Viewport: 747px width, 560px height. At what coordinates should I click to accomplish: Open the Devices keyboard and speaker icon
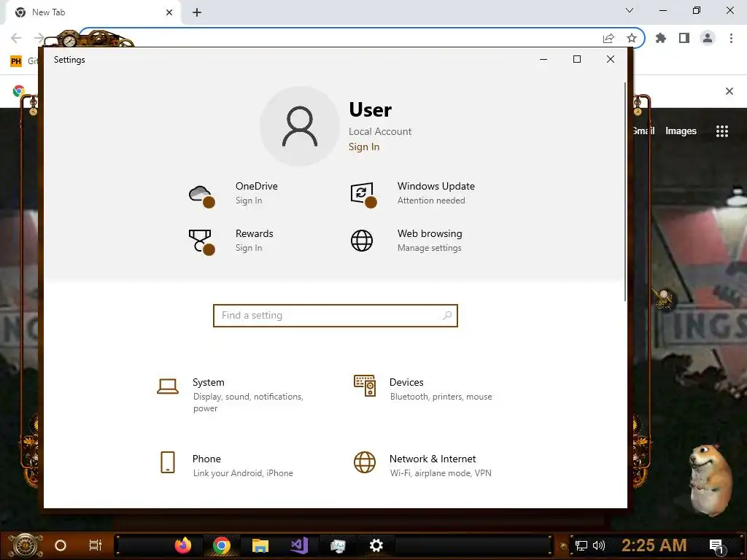click(x=365, y=386)
